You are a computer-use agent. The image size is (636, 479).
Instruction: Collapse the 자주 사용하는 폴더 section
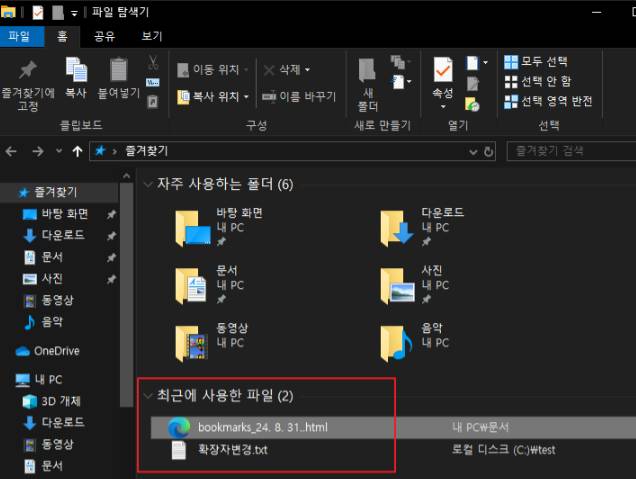pos(149,185)
